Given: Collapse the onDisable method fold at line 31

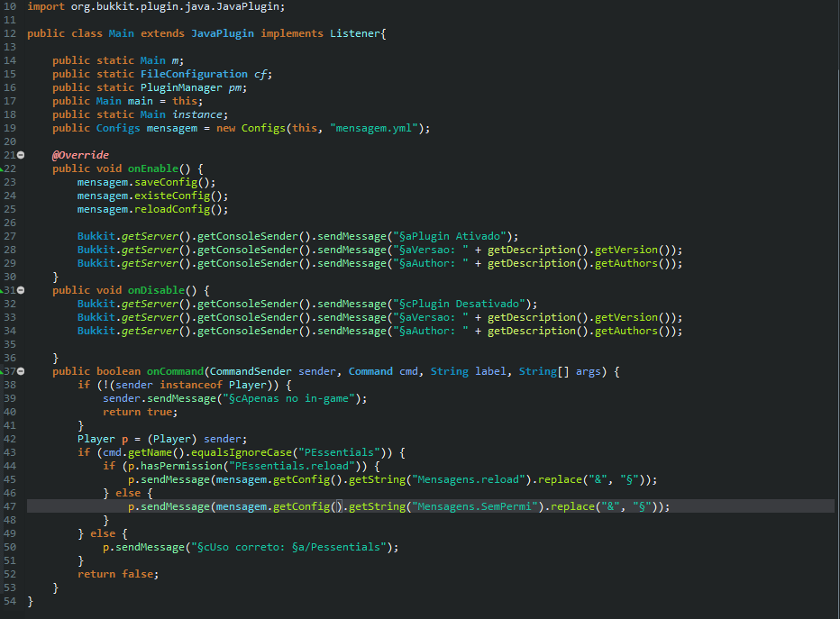Looking at the screenshot, I should tap(21, 290).
